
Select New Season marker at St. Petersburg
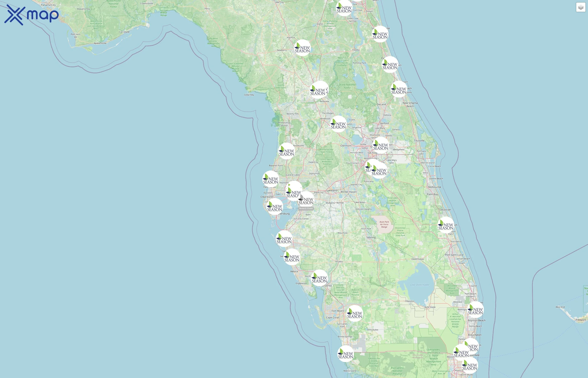(x=275, y=207)
